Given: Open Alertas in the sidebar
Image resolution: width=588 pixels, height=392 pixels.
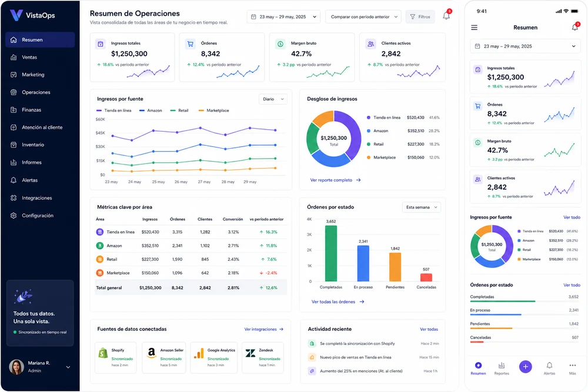Looking at the screenshot, I should [40, 180].
